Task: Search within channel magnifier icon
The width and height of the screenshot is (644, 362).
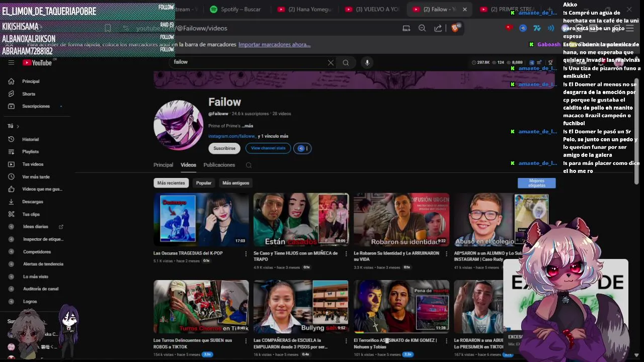Action: point(249,165)
